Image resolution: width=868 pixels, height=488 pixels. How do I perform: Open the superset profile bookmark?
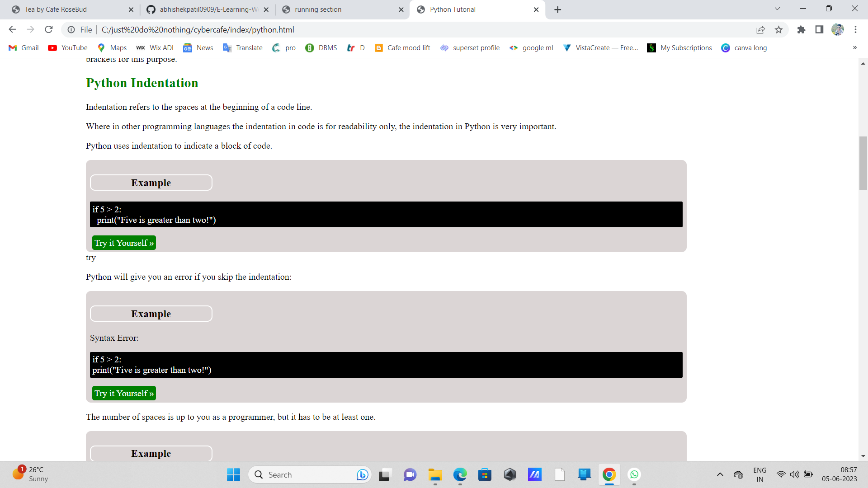pyautogui.click(x=469, y=47)
